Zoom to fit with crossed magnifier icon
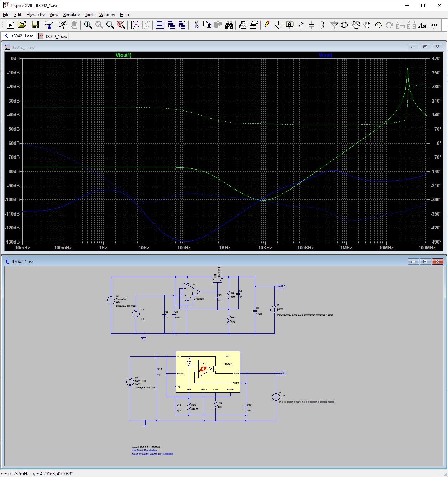 coord(121,25)
